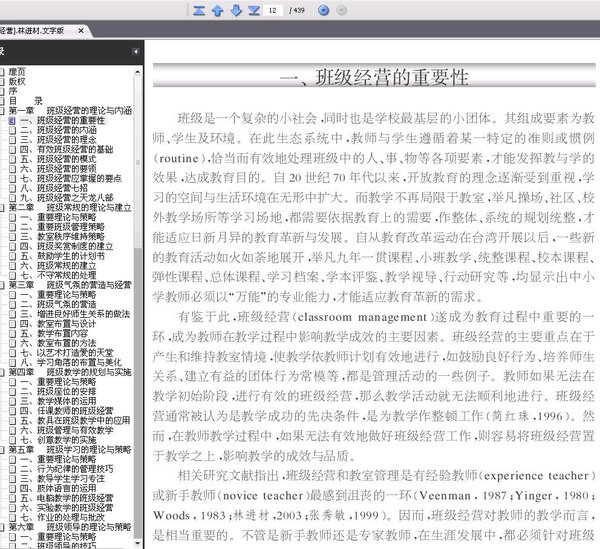The height and width of the screenshot is (549, 600).
Task: Select bookmark 二、班级经营的内涵
Action: point(58,130)
